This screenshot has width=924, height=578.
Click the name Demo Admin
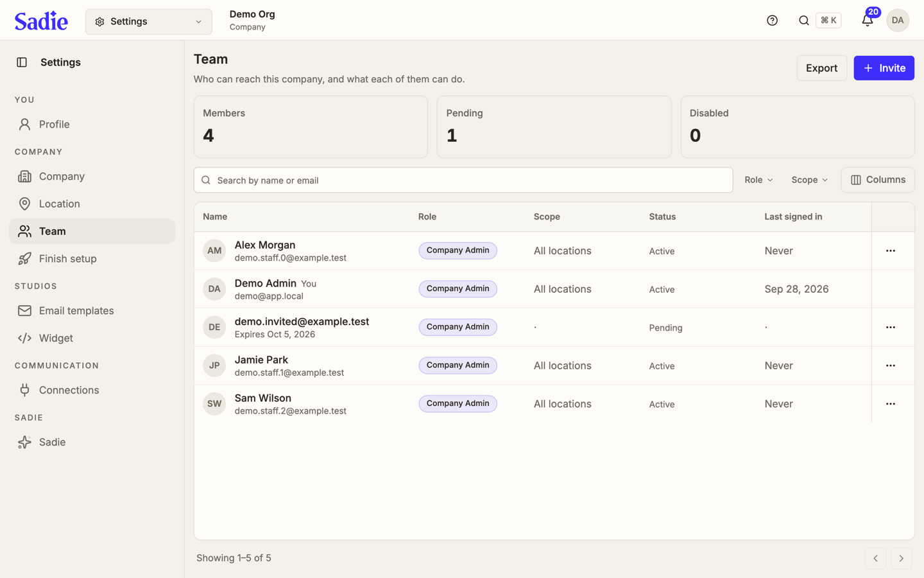(266, 283)
